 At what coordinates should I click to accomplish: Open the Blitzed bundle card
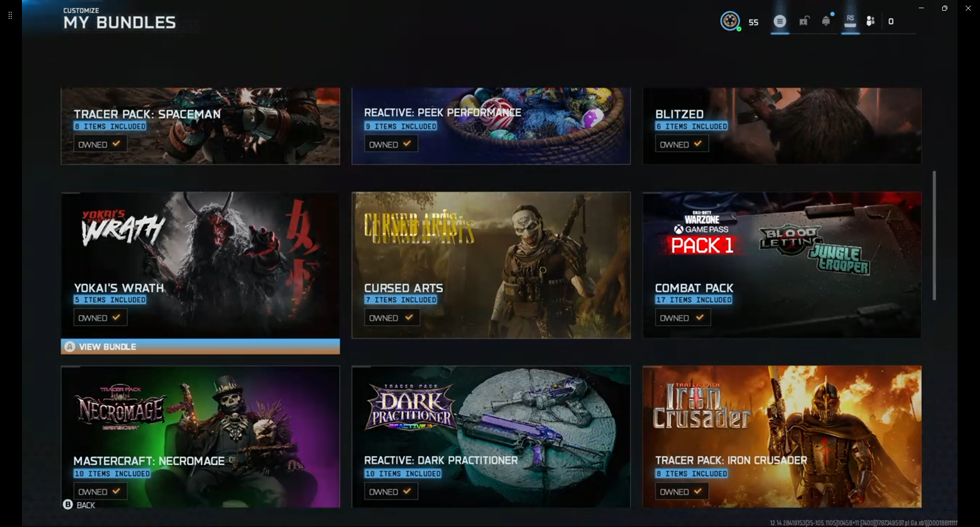coord(782,126)
